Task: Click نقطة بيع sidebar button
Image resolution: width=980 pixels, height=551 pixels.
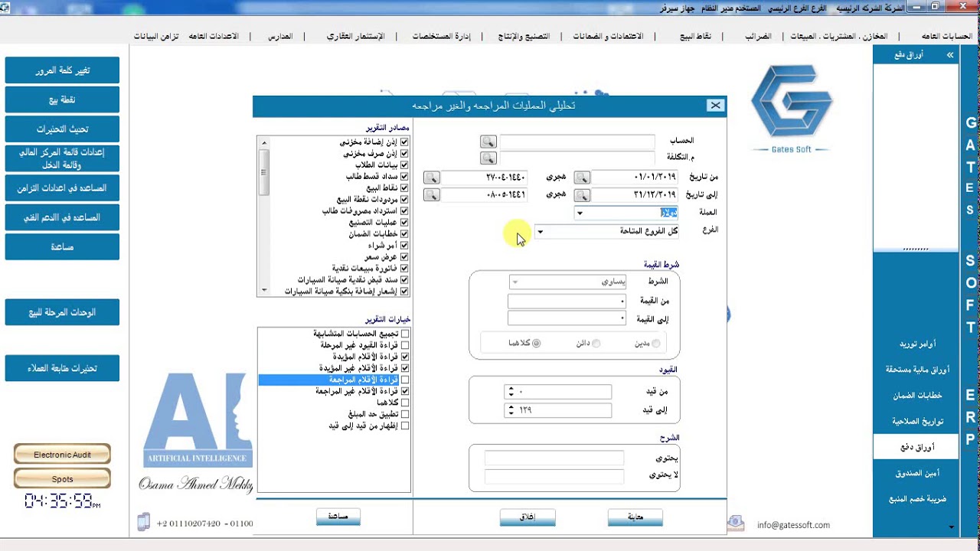Action: [x=62, y=99]
